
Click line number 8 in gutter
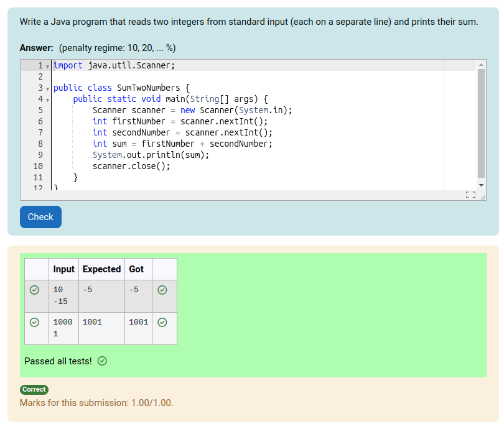pos(40,144)
